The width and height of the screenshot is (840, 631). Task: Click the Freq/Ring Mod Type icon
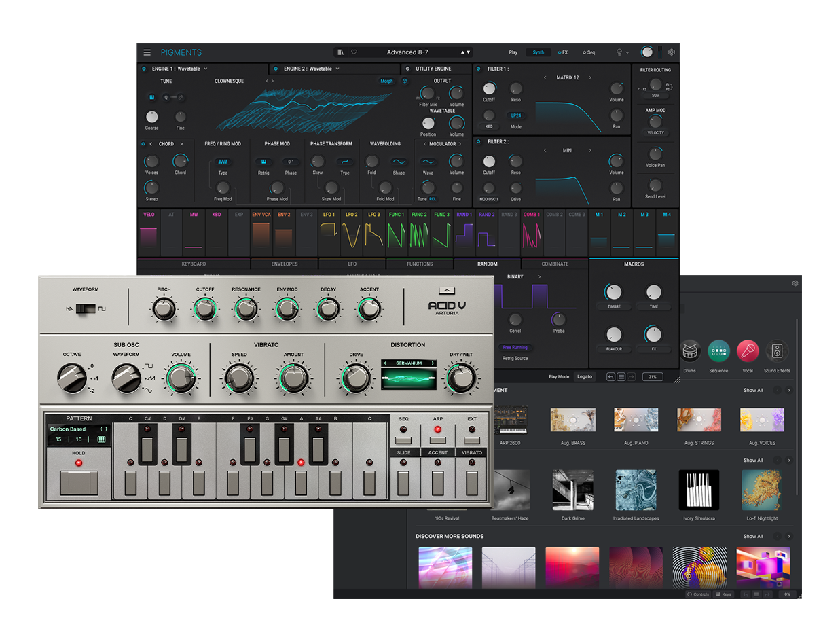223,162
